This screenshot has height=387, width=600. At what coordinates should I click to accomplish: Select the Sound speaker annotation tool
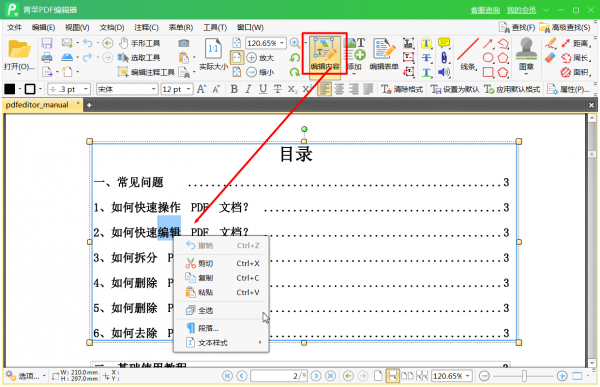click(x=444, y=72)
